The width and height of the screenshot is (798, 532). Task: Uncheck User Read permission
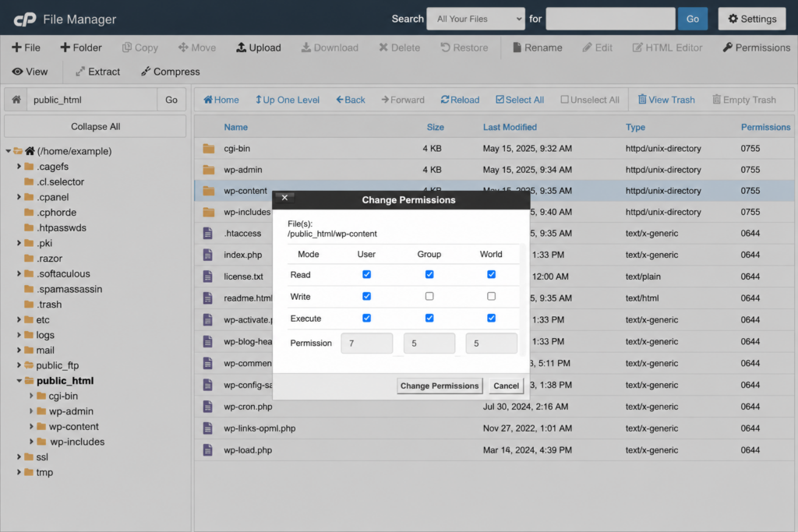(x=366, y=274)
